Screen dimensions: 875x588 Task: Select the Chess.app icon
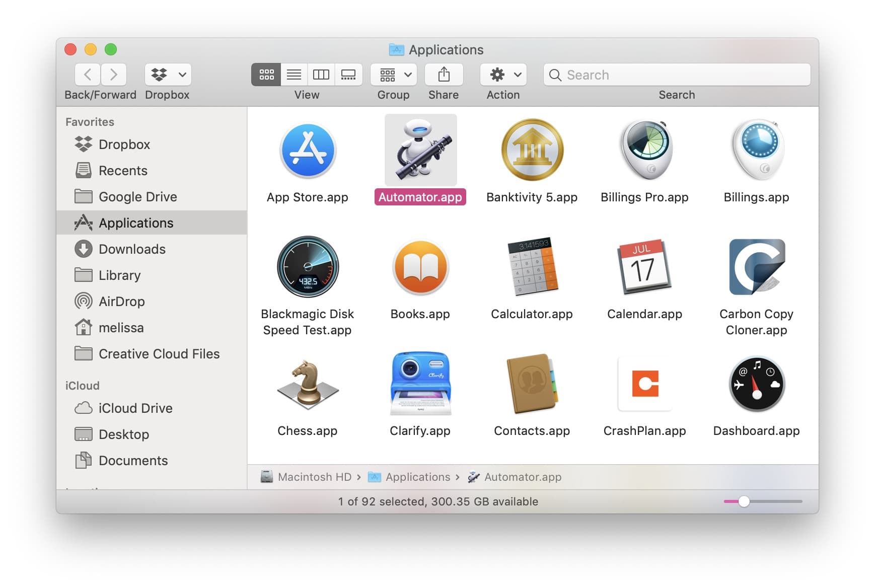coord(308,384)
